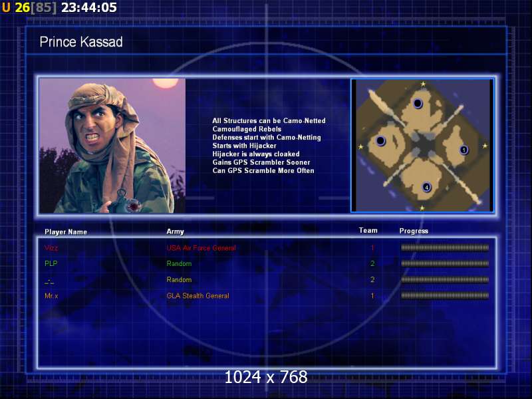Click "Gains GPS Scrambler Sooner" line

261,162
